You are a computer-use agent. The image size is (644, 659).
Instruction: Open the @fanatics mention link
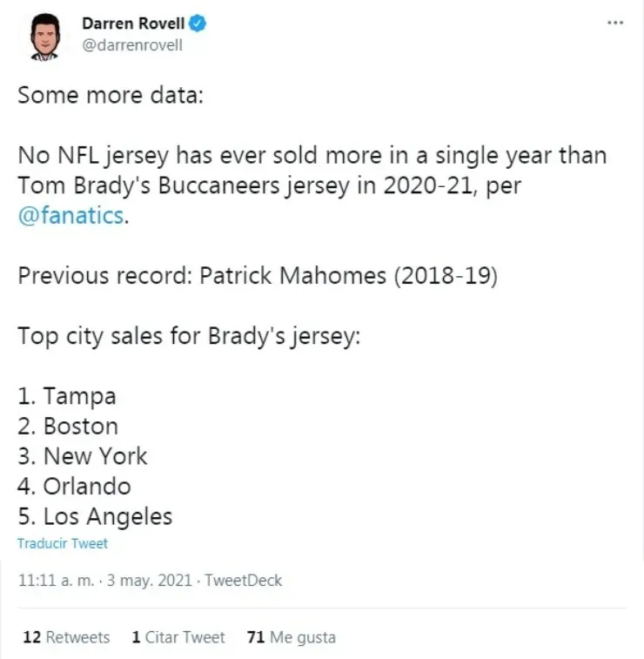click(71, 215)
